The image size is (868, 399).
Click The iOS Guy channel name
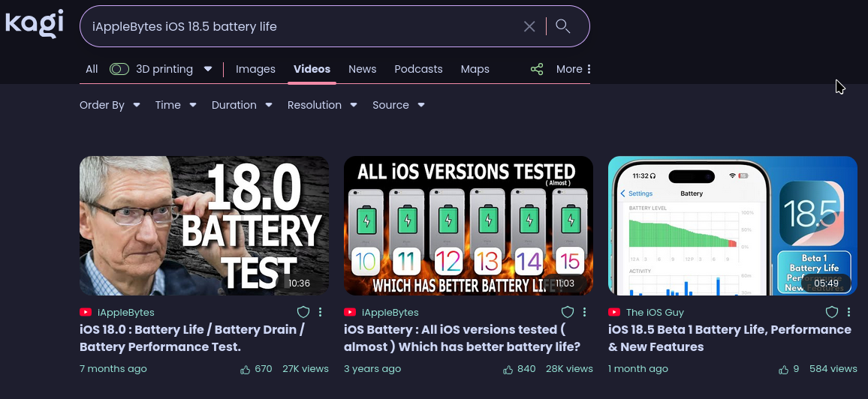click(x=655, y=312)
